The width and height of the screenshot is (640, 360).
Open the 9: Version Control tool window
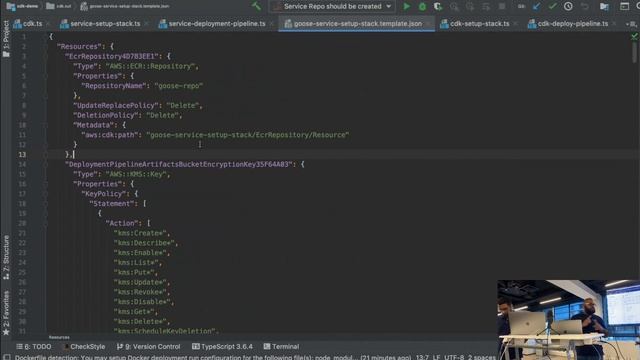[149, 347]
